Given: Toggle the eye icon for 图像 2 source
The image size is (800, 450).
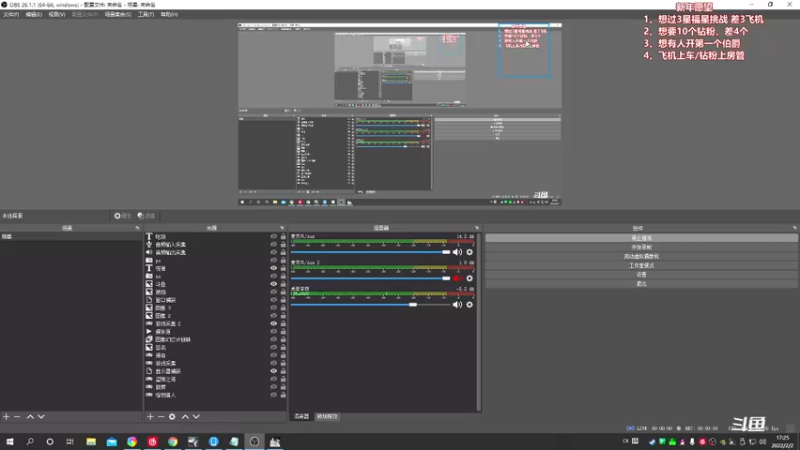Looking at the screenshot, I should tap(273, 316).
